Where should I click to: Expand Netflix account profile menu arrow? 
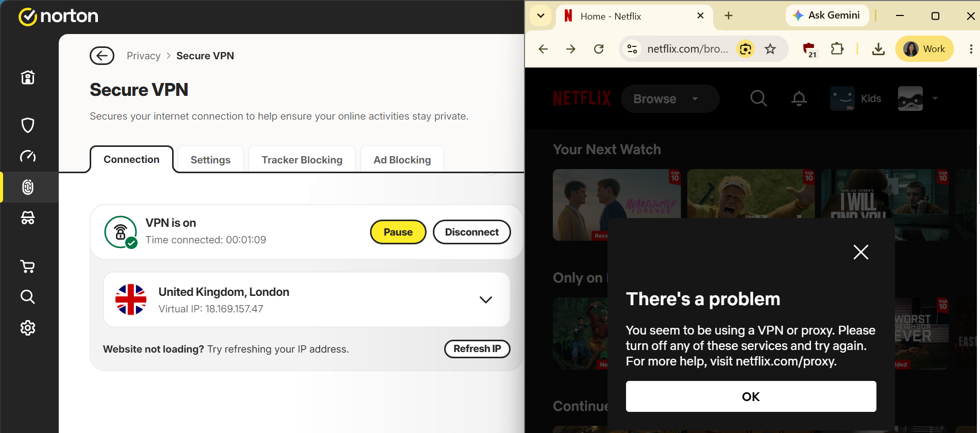tap(935, 98)
